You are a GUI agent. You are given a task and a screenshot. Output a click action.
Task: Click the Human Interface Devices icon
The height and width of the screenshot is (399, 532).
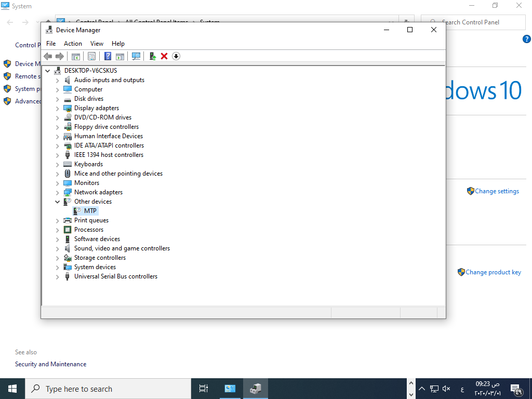coord(68,137)
